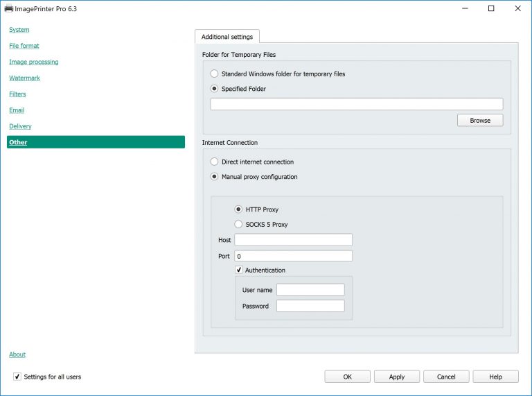Select the highlighted Other section
Image resolution: width=532 pixels, height=396 pixels.
point(96,142)
